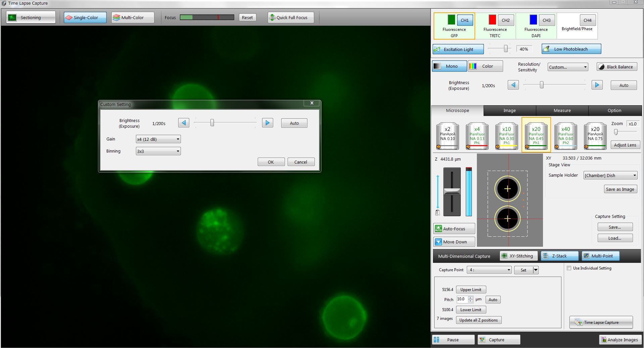Toggle the Excitation Light on or off
This screenshot has height=348, width=644.
pyautogui.click(x=458, y=49)
